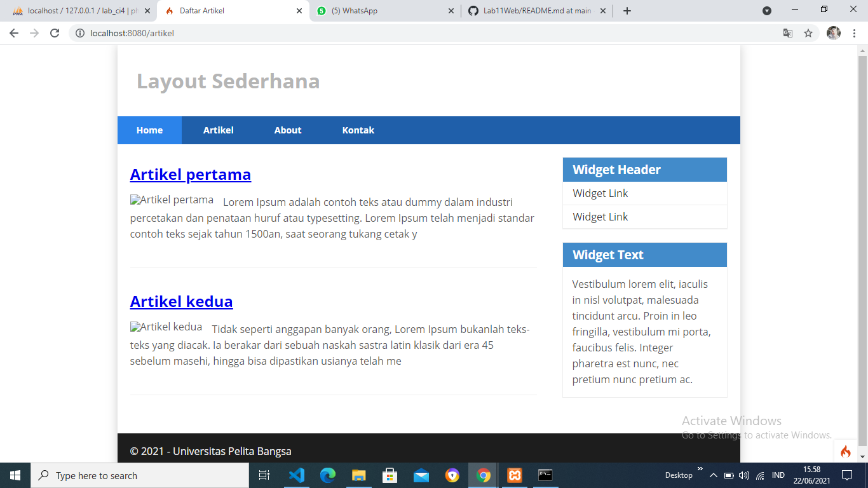Launch XAMPP Control Panel from the taskbar
Viewport: 868px width, 488px height.
(x=514, y=475)
